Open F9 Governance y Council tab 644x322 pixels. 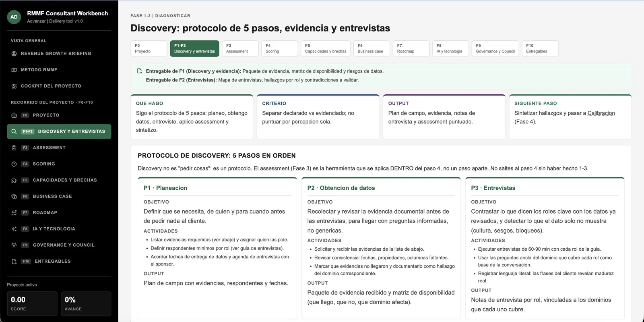[495, 48]
